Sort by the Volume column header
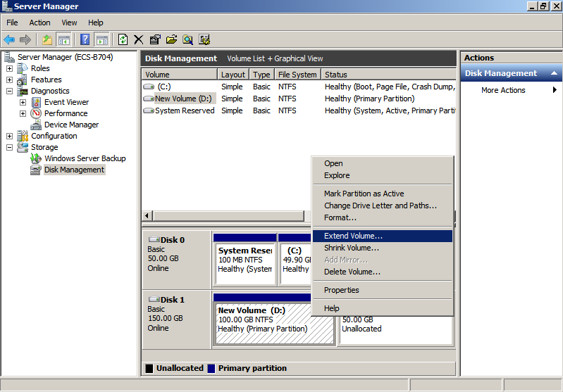The image size is (563, 392). pyautogui.click(x=180, y=75)
